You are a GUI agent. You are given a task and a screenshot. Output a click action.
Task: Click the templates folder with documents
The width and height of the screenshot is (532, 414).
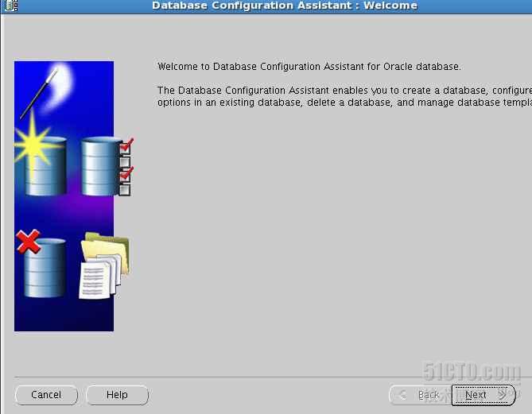point(104,266)
